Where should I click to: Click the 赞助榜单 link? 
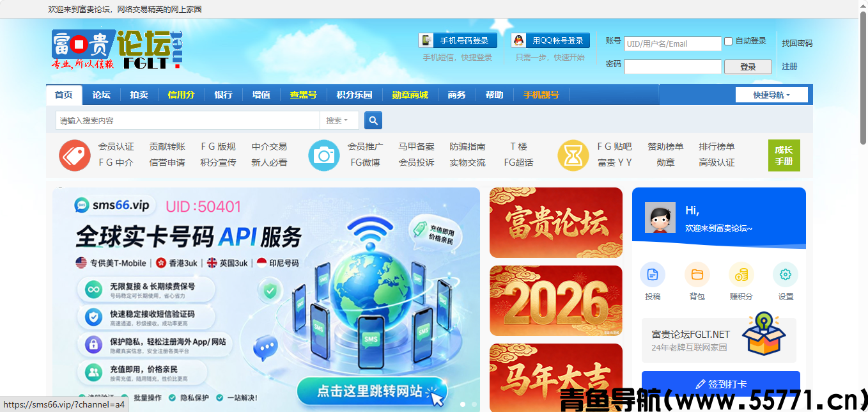[665, 147]
